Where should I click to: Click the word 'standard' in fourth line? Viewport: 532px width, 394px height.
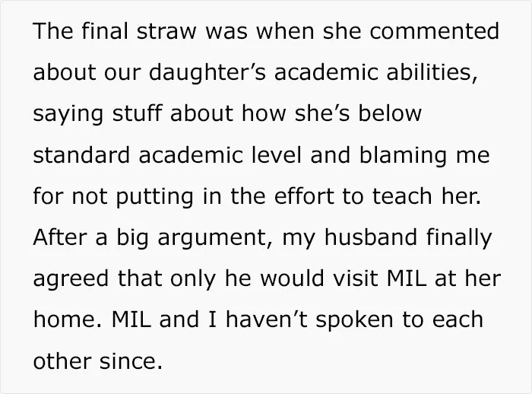[81, 155]
